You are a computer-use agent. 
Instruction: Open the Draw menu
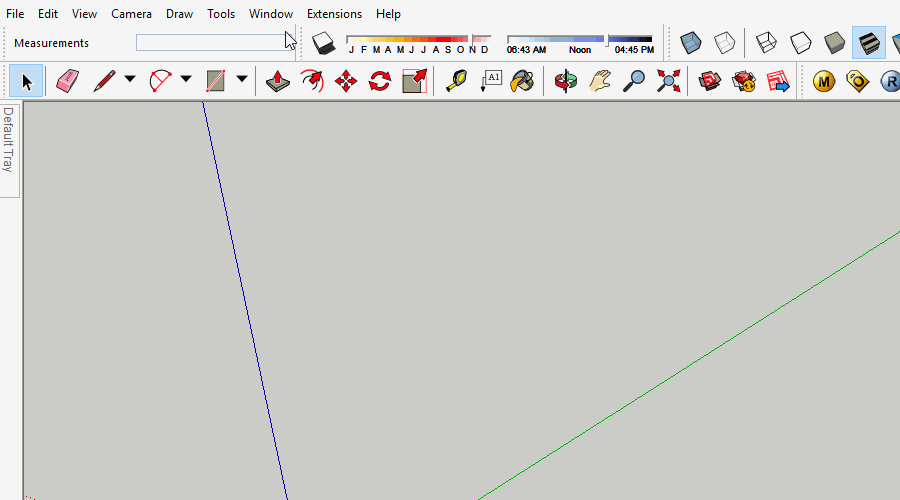point(179,14)
